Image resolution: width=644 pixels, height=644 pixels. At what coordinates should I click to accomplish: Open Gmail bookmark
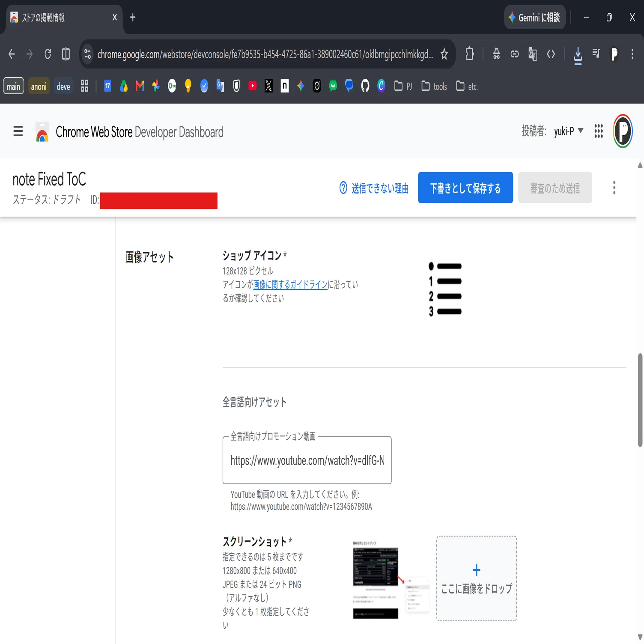pyautogui.click(x=140, y=86)
